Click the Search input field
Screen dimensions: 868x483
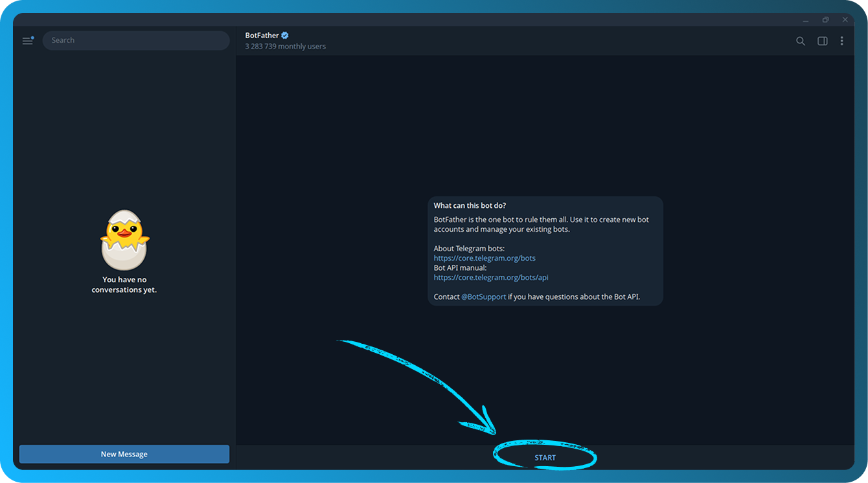136,40
